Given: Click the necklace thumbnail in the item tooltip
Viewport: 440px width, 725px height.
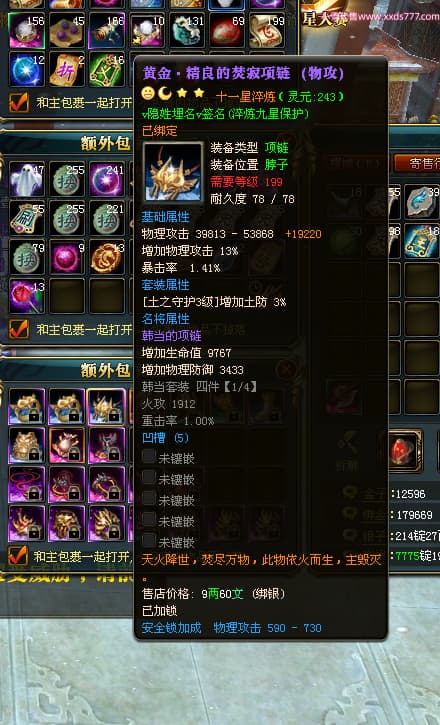Looking at the screenshot, I should point(173,172).
